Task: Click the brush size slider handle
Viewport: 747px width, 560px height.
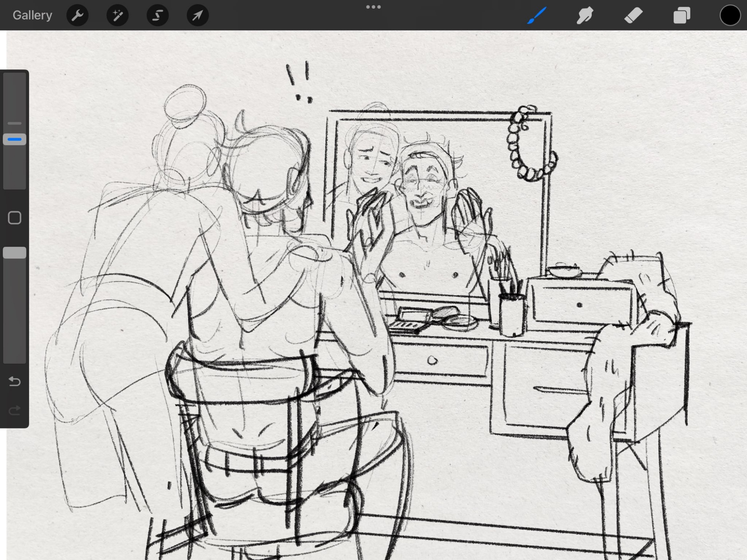Action: tap(15, 139)
